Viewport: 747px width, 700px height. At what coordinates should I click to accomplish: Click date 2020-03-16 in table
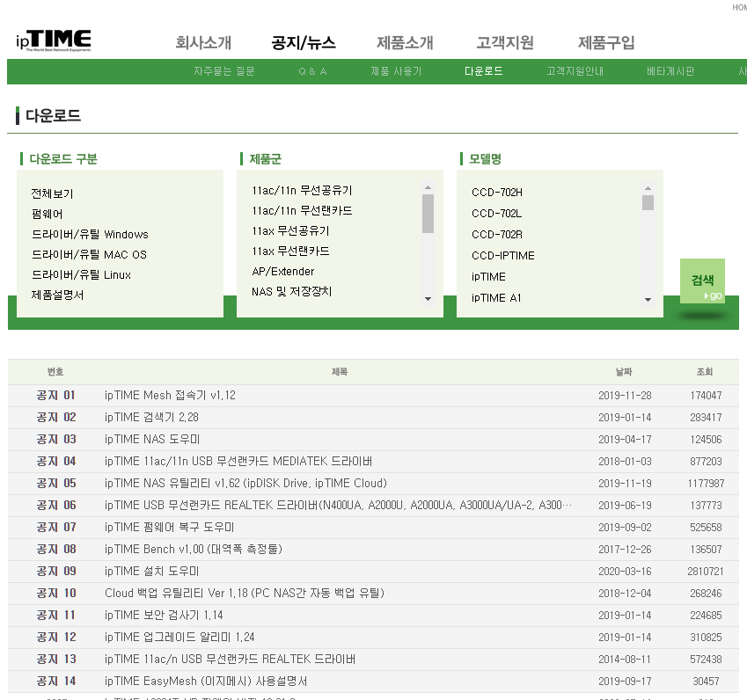[x=625, y=571]
